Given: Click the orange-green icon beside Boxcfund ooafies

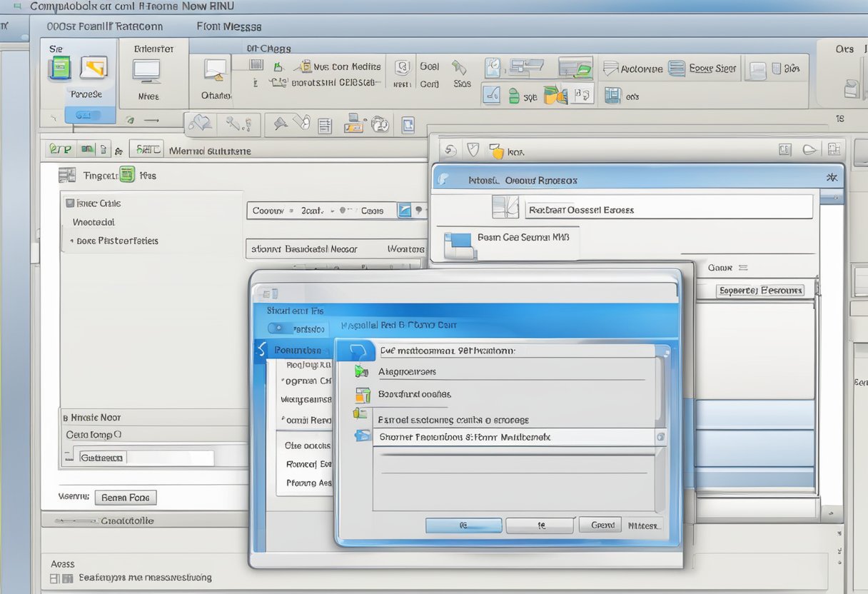Looking at the screenshot, I should (363, 394).
